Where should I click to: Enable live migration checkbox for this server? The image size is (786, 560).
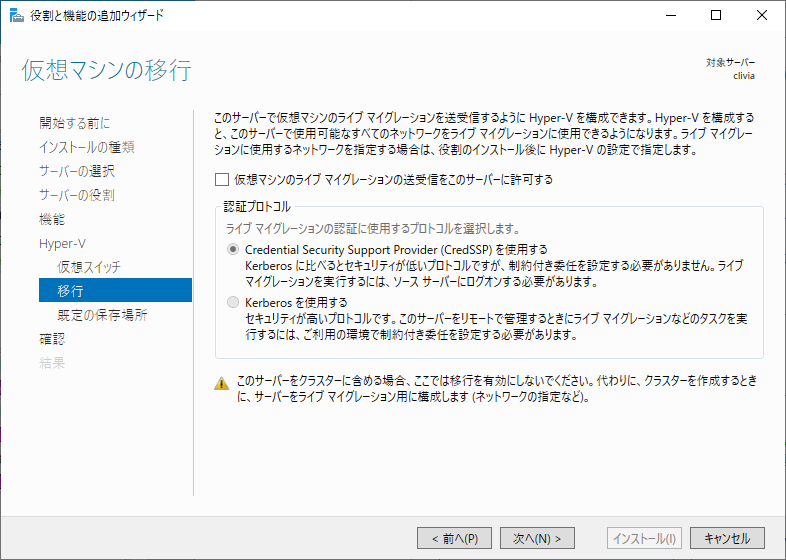click(222, 179)
